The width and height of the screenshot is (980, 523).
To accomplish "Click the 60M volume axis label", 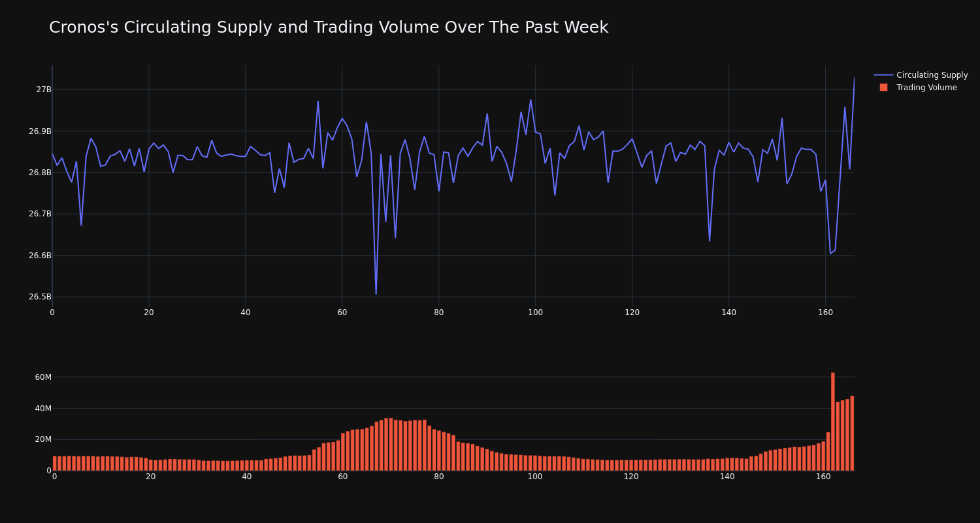I will (x=43, y=377).
